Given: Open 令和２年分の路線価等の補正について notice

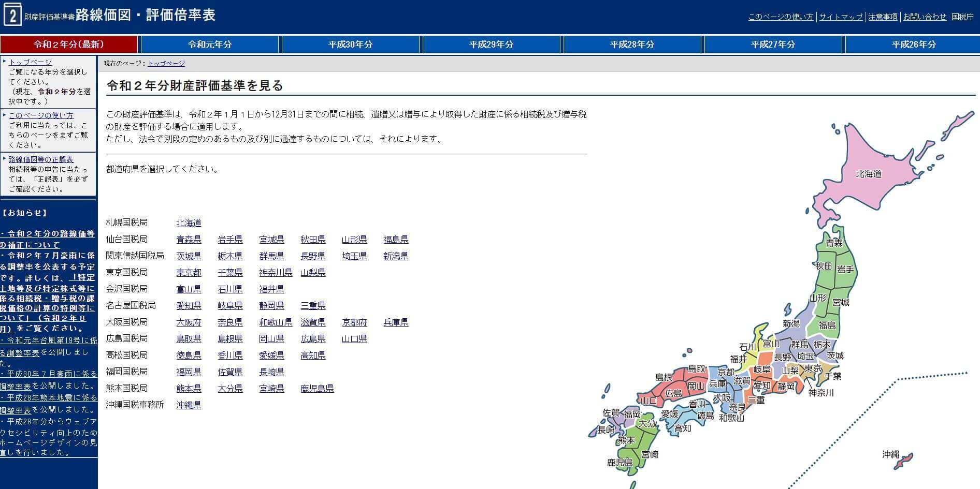Looking at the screenshot, I should pyautogui.click(x=48, y=239).
